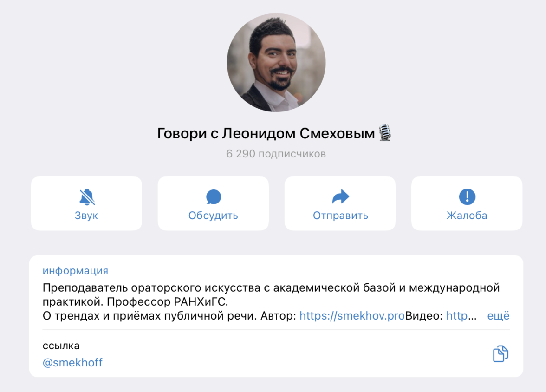Screen dimensions: 546x392
Task: Click the ссылка row label
Action: click(x=61, y=346)
